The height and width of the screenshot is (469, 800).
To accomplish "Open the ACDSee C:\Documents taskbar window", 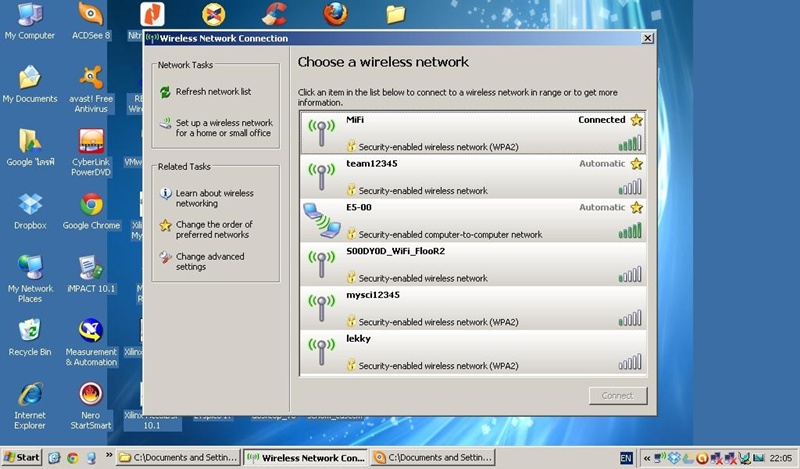I will point(433,457).
